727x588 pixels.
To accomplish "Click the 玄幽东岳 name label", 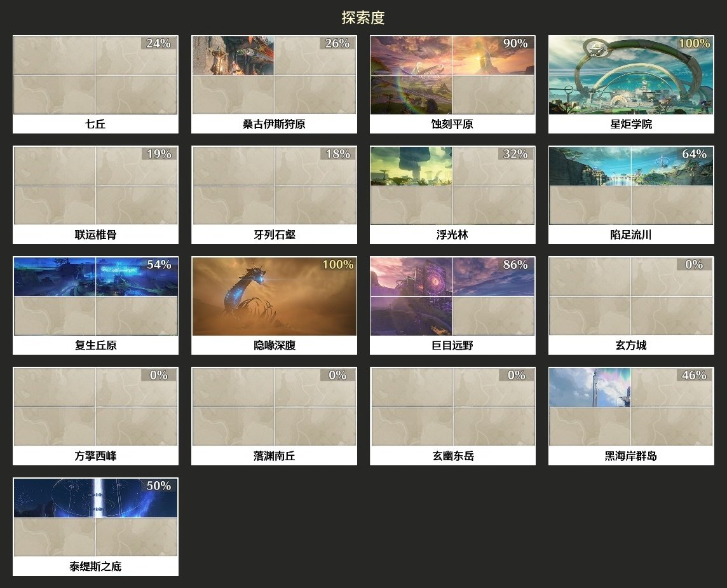I will pos(453,456).
